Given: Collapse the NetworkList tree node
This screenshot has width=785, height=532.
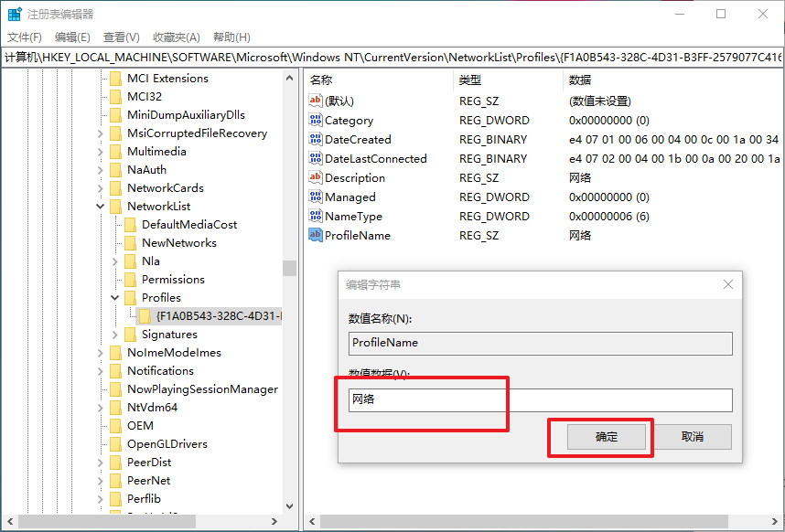Looking at the screenshot, I should [x=101, y=207].
